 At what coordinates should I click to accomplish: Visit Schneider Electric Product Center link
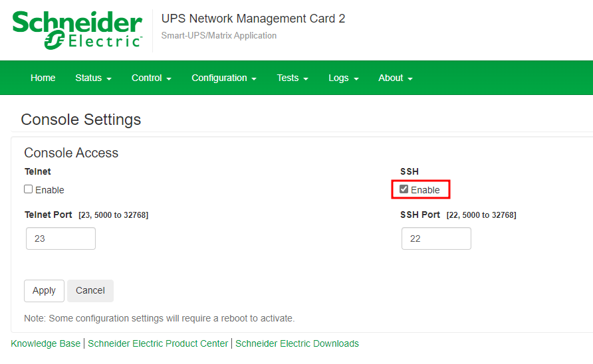[158, 343]
